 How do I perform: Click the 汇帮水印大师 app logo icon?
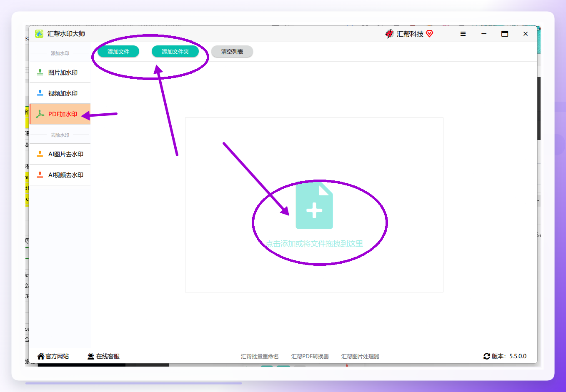[39, 34]
